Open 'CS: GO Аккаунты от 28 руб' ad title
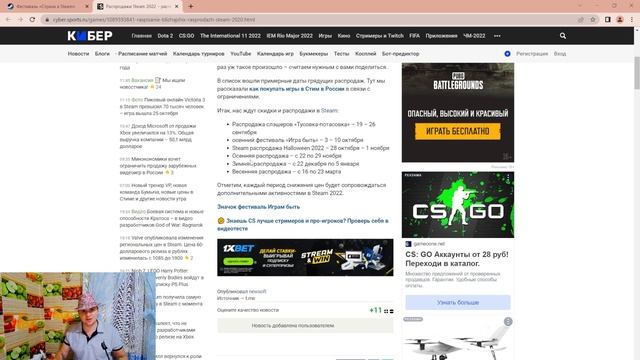The image size is (640, 360). pos(457,259)
